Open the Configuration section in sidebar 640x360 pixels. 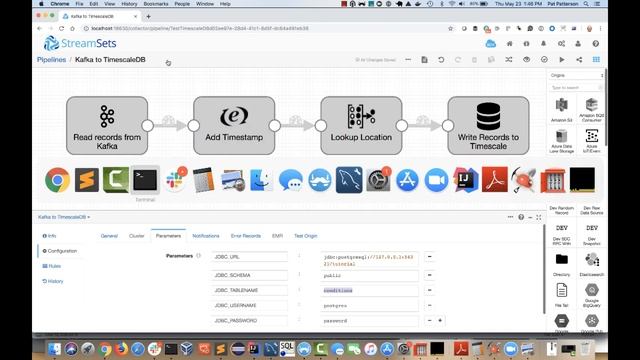click(60, 251)
